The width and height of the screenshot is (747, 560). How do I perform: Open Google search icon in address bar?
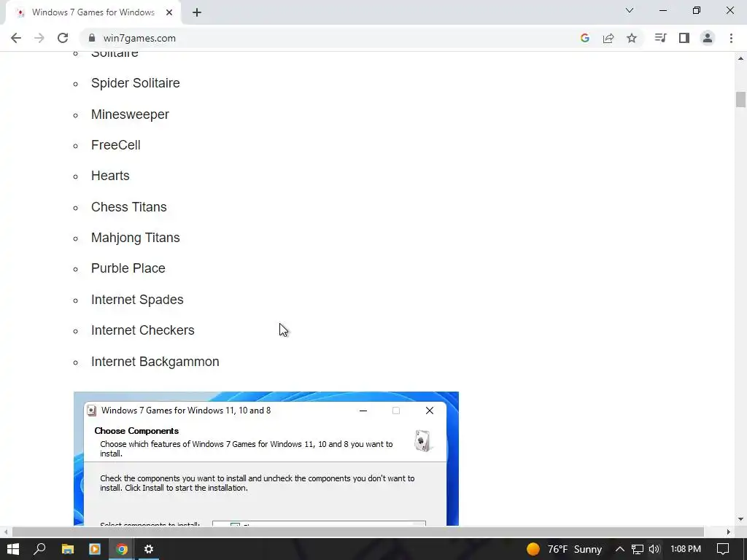click(585, 38)
